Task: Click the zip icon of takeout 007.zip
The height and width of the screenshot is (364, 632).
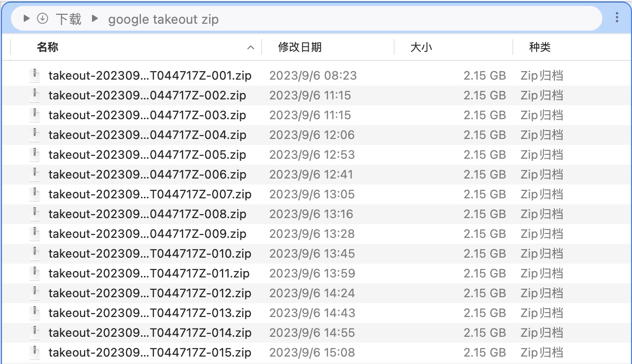Action: (35, 193)
